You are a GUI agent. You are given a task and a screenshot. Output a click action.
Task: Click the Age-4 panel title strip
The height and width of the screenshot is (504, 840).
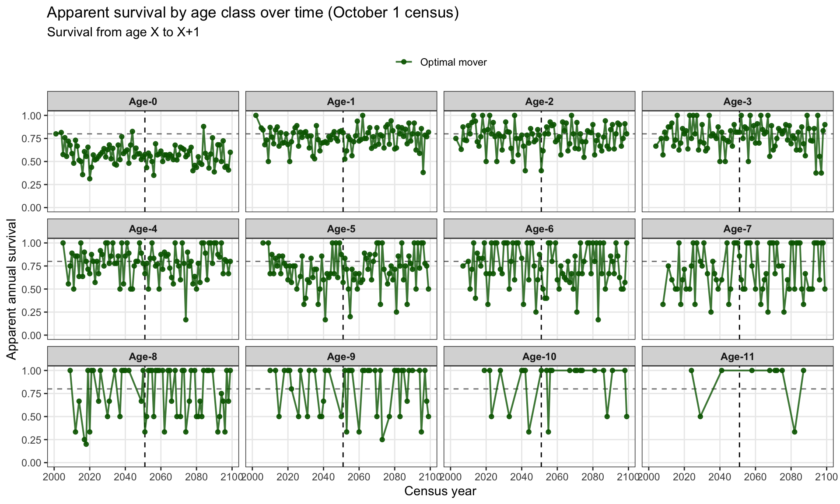[x=143, y=229]
